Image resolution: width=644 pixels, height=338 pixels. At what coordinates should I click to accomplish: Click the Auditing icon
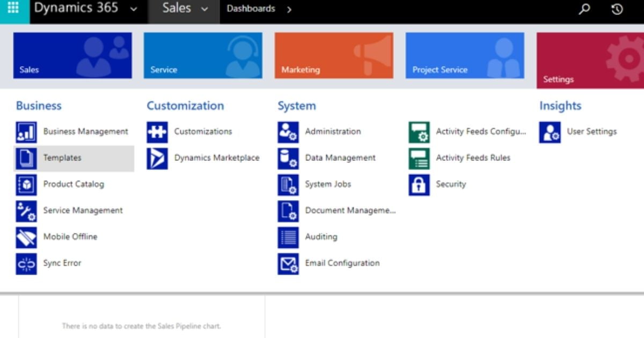pos(288,237)
